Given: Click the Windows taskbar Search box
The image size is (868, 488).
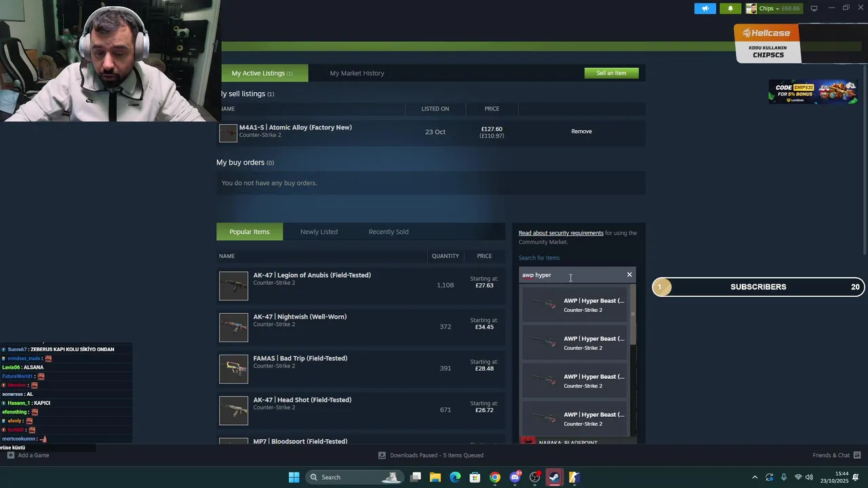Looking at the screenshot, I should tap(353, 477).
